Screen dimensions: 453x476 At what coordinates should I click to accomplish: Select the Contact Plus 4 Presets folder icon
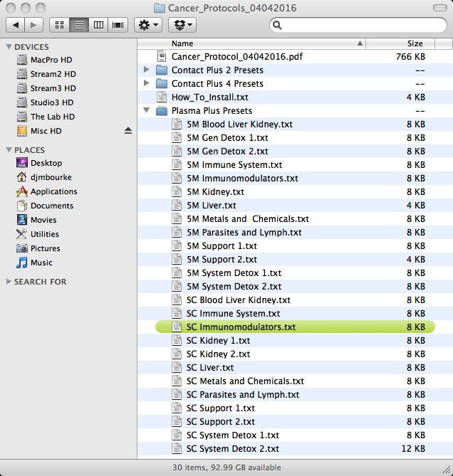point(162,83)
